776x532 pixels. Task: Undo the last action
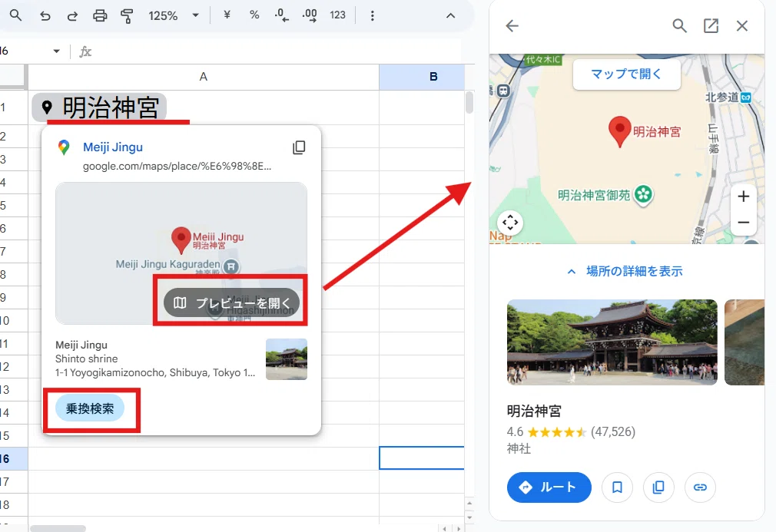click(45, 16)
